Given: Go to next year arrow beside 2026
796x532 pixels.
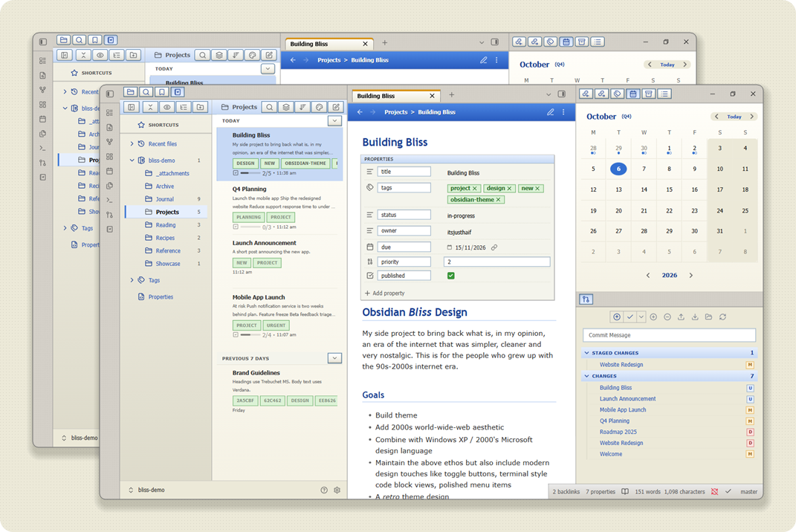Looking at the screenshot, I should [691, 275].
